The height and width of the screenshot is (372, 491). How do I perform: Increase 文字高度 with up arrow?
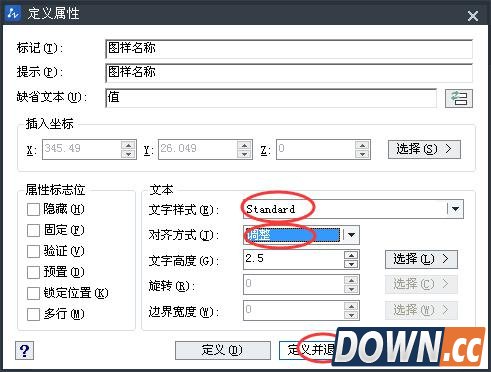coord(351,255)
